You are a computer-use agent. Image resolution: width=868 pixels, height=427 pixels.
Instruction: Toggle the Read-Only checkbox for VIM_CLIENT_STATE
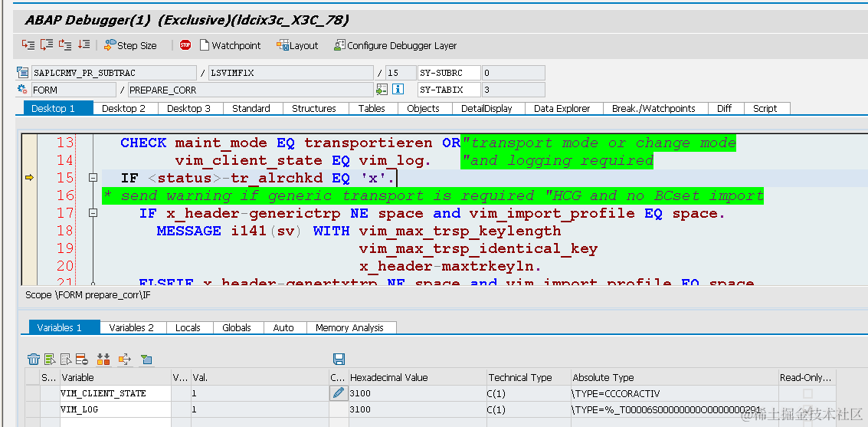coord(807,394)
